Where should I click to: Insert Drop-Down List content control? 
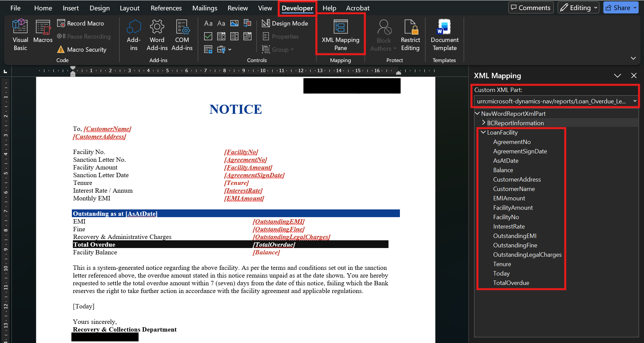click(x=234, y=36)
